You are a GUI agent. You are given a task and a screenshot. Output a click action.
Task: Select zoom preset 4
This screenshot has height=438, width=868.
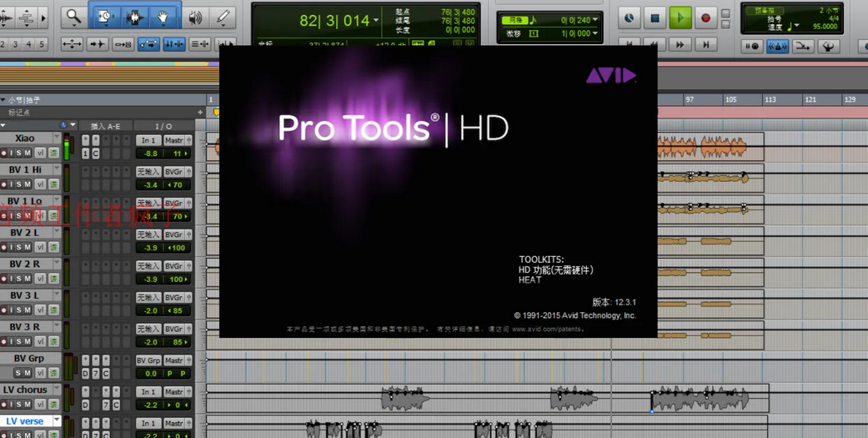(x=29, y=44)
